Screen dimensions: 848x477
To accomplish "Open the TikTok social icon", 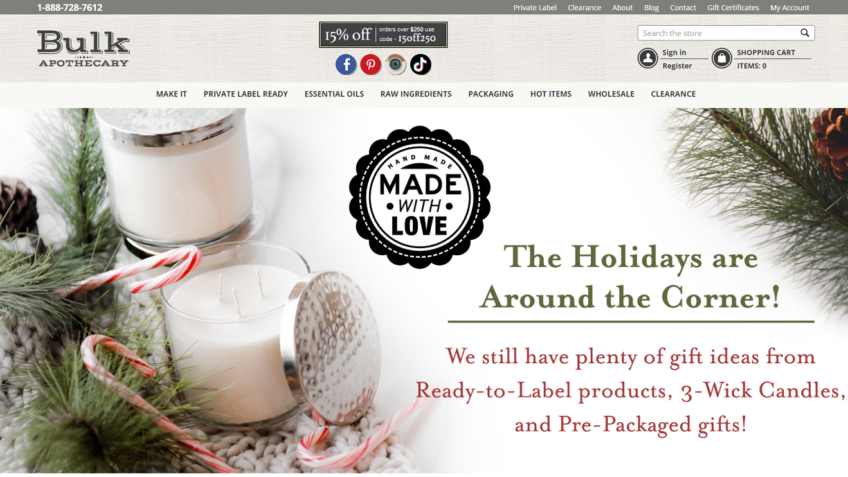I will coord(421,64).
